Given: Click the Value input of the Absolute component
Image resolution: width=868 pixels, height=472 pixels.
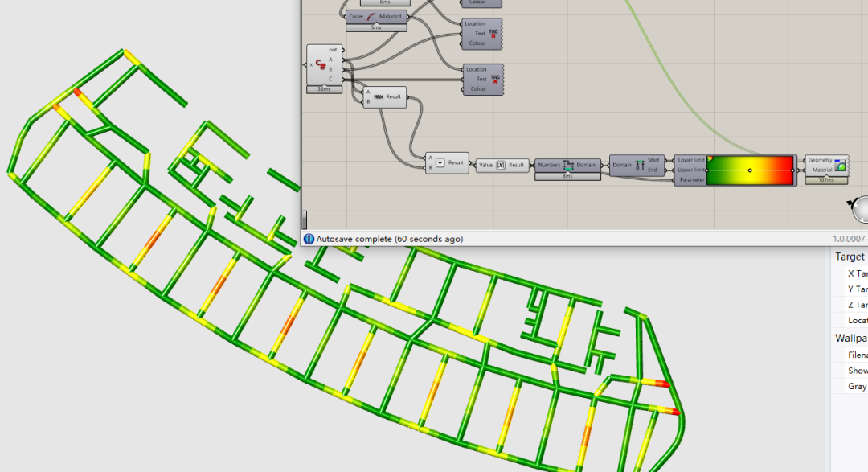Looking at the screenshot, I should (x=485, y=165).
